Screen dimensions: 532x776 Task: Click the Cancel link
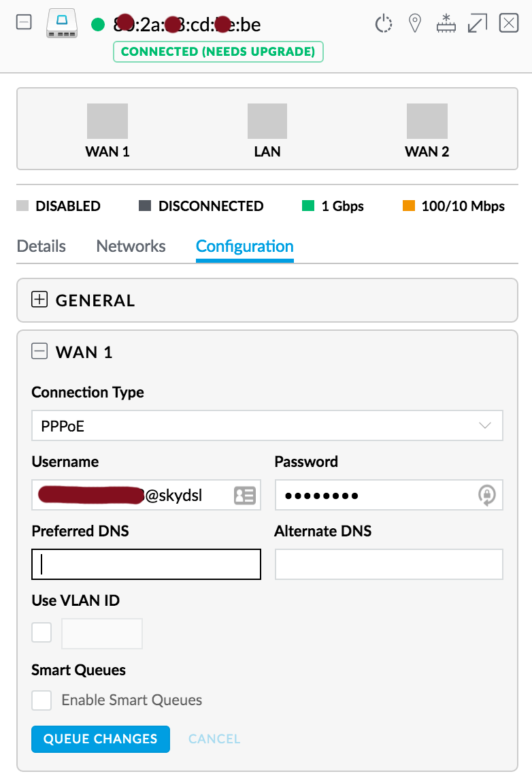(214, 739)
